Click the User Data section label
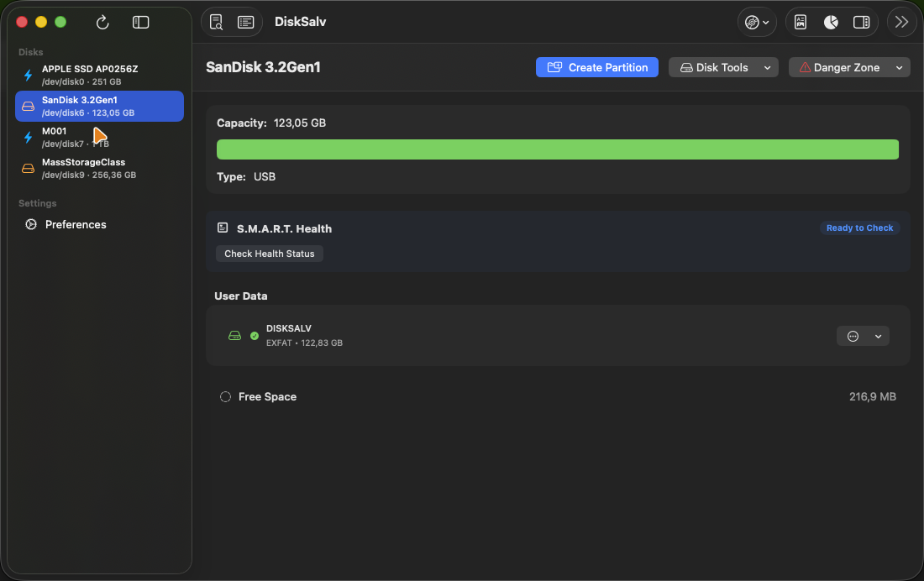 click(240, 296)
